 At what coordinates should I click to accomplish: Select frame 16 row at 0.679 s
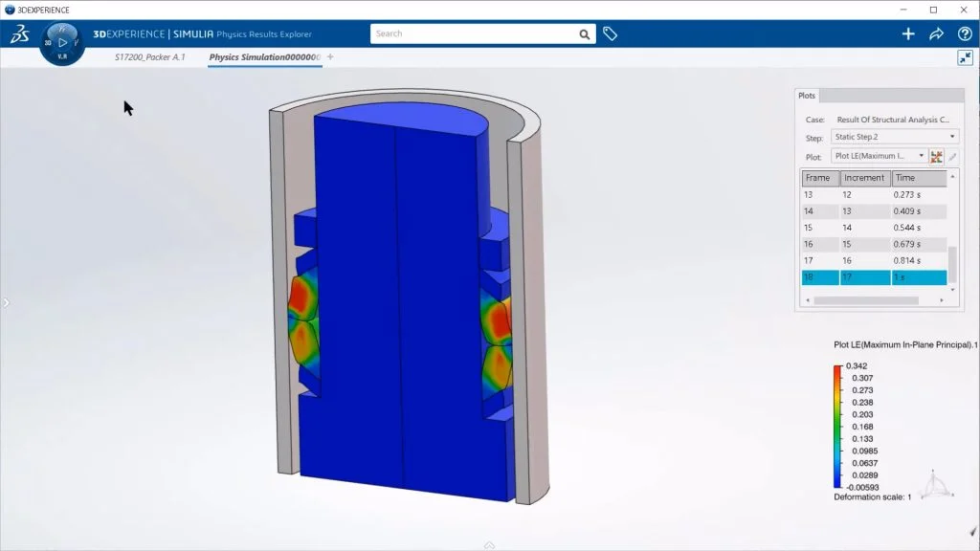(874, 244)
